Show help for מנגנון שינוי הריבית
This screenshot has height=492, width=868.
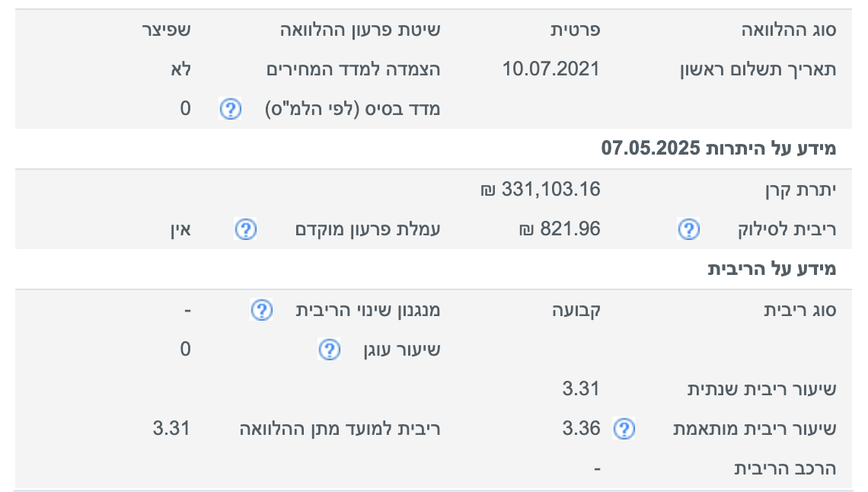tap(261, 310)
